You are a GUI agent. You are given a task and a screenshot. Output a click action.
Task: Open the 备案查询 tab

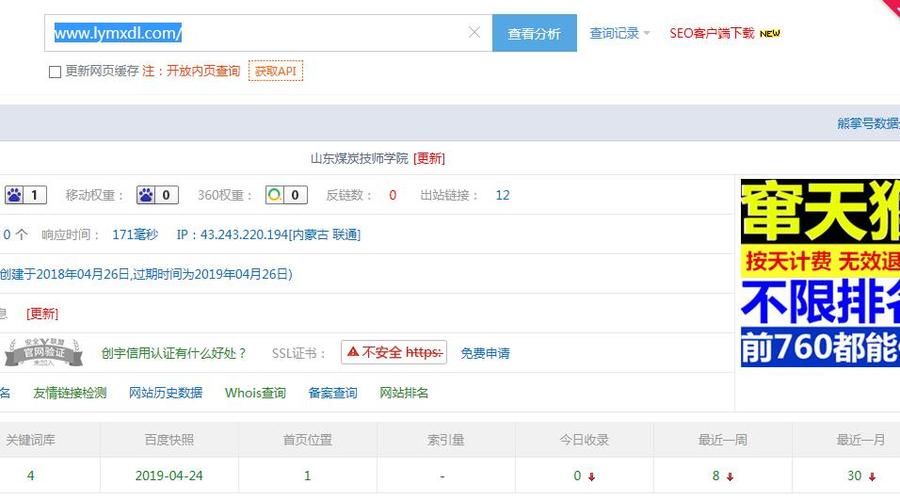tap(332, 393)
